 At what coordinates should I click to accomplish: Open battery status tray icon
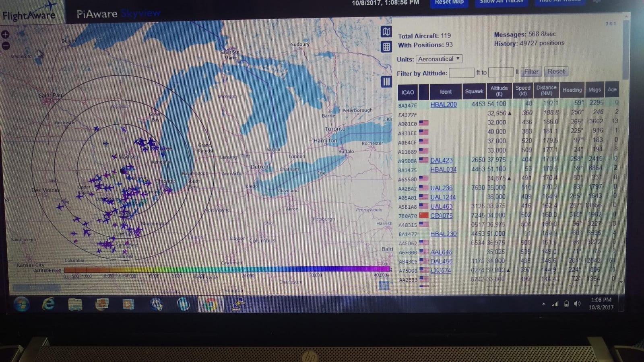click(566, 304)
